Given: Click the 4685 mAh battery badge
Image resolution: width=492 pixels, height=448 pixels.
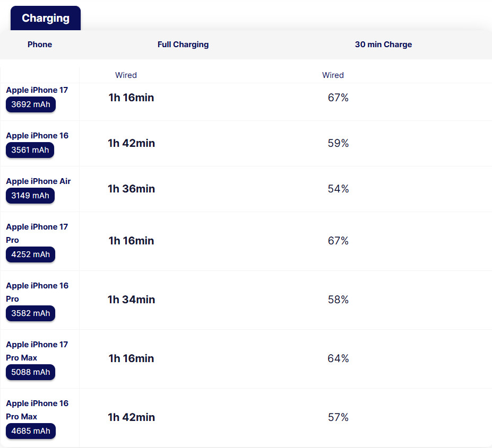Looking at the screenshot, I should click(31, 431).
